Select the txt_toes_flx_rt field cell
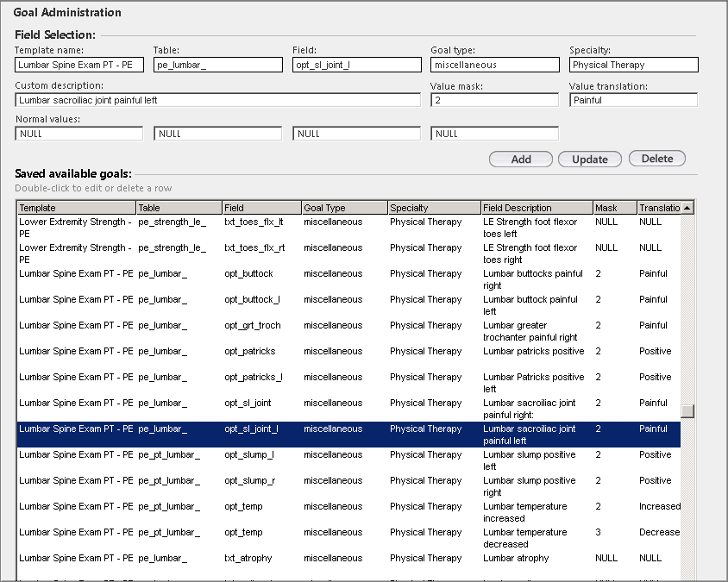 (254, 247)
